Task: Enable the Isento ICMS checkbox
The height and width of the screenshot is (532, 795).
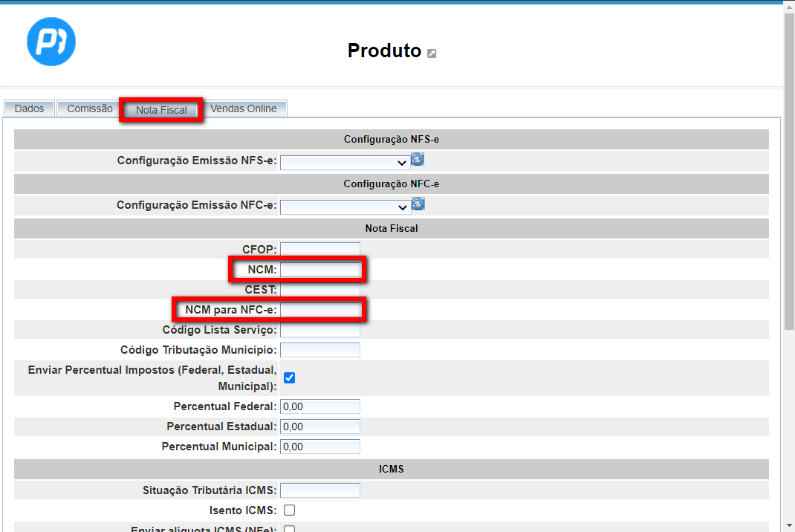Action: [290, 510]
